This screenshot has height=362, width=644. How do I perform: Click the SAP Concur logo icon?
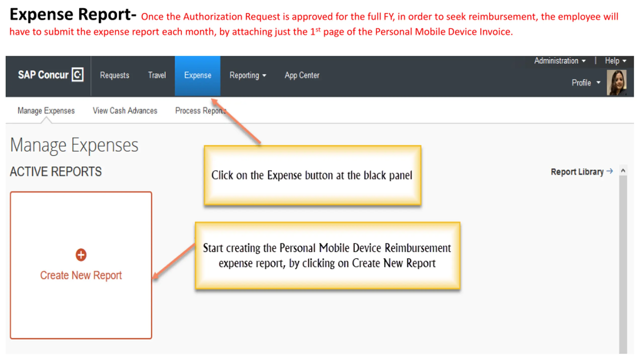click(x=77, y=75)
